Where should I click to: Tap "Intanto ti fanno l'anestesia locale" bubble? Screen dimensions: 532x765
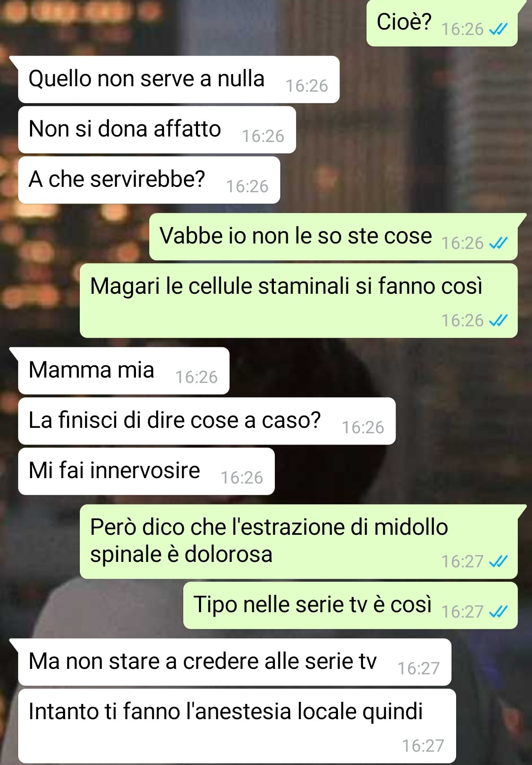237,726
